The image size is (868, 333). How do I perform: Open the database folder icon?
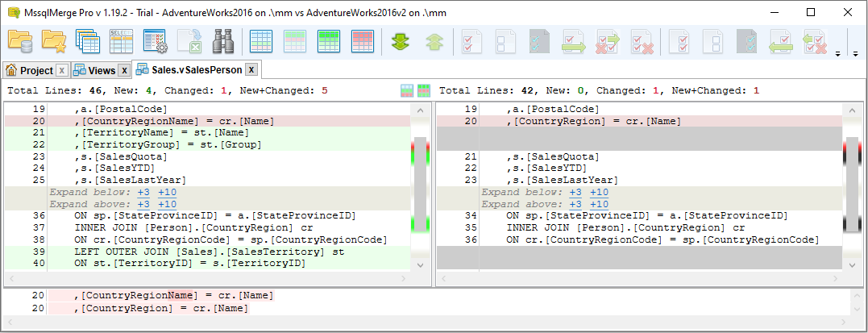[x=20, y=42]
